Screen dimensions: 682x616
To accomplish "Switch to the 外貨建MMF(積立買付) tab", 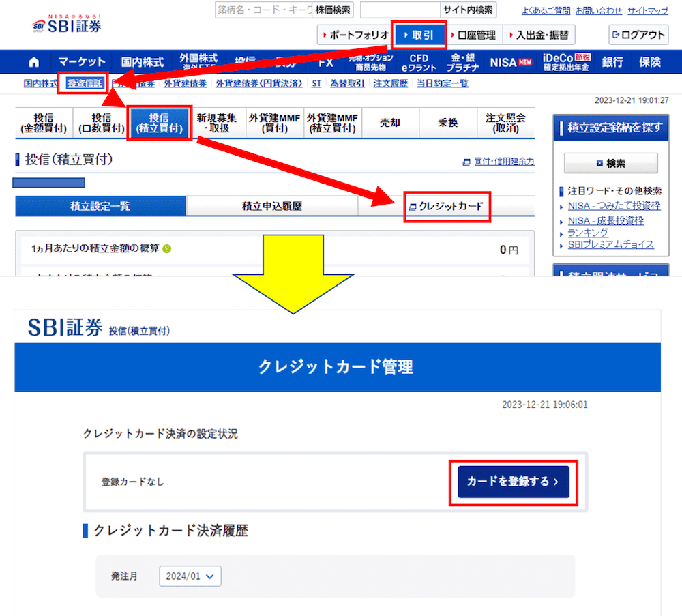I will [332, 123].
